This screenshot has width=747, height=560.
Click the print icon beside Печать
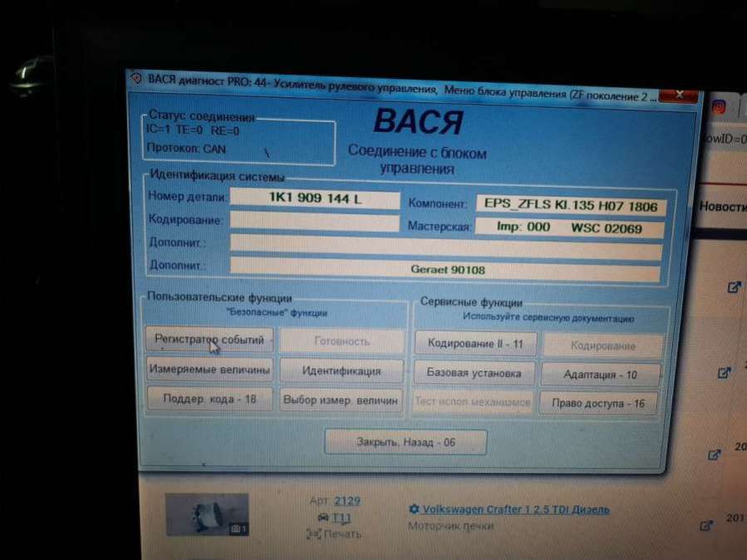[314, 534]
